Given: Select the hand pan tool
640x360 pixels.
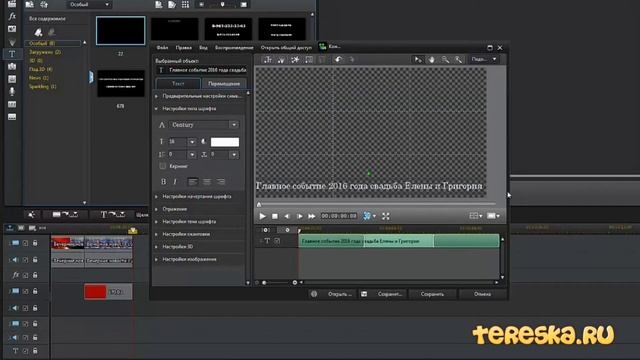Looking at the screenshot, I should (x=431, y=60).
